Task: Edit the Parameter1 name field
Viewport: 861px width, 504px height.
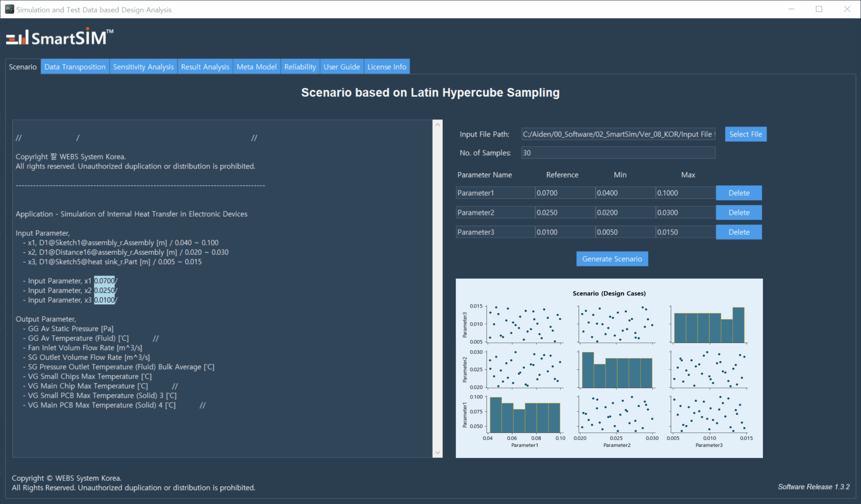Action: 495,193
